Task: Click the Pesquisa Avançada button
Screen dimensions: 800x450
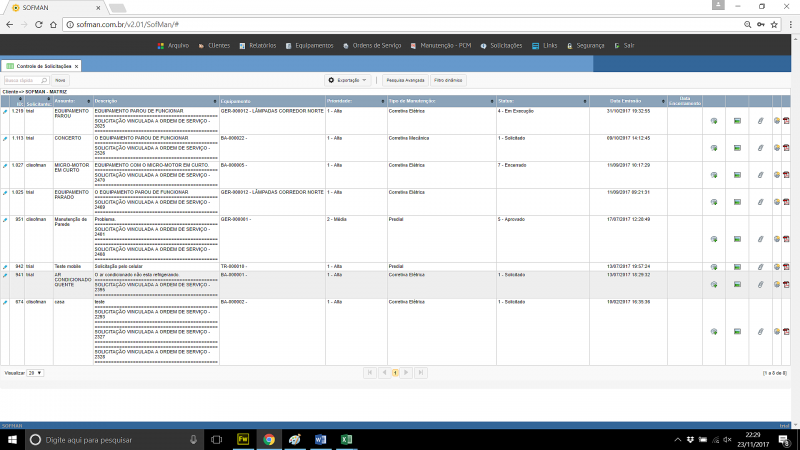Action: [x=406, y=80]
